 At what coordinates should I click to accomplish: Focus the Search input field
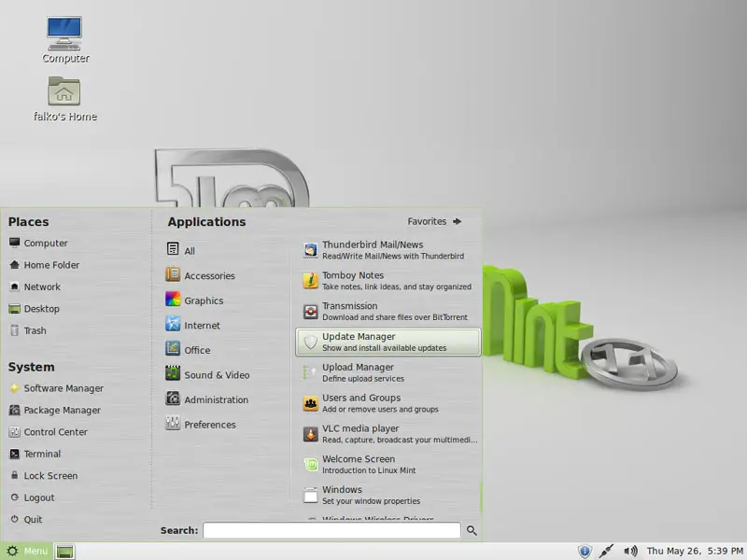click(x=331, y=530)
